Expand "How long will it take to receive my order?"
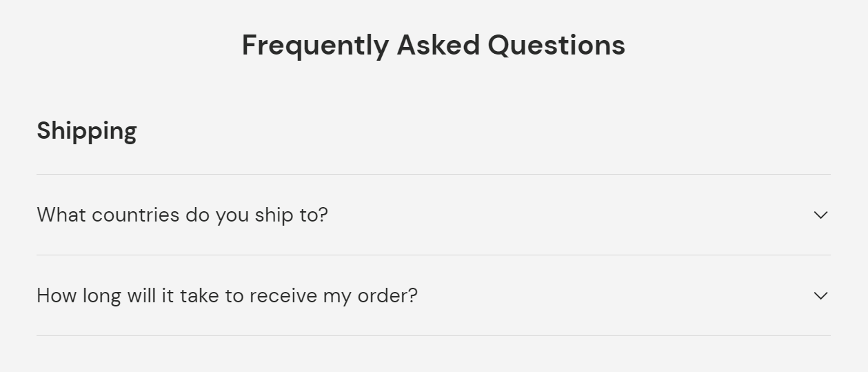The height and width of the screenshot is (372, 868). click(x=227, y=295)
